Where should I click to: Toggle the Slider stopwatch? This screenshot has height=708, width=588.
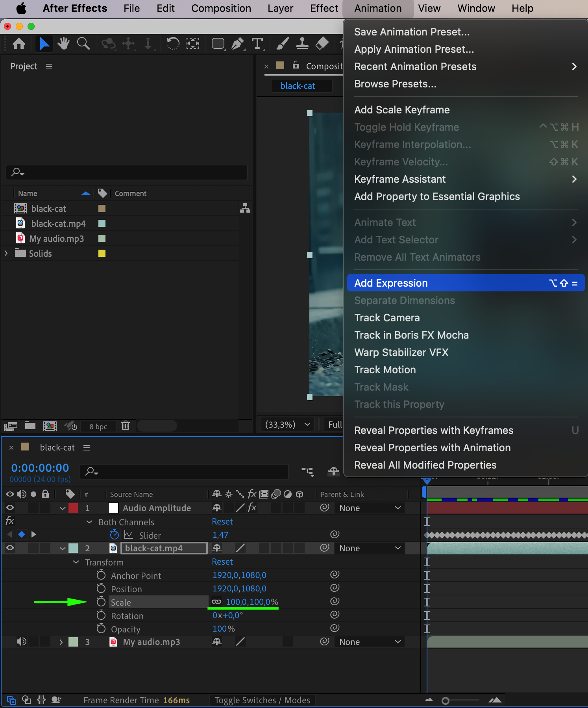(x=114, y=534)
